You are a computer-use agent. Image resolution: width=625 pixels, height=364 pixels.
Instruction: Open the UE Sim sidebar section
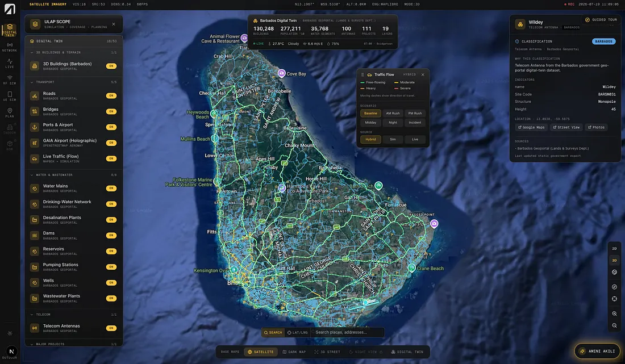coord(10,96)
